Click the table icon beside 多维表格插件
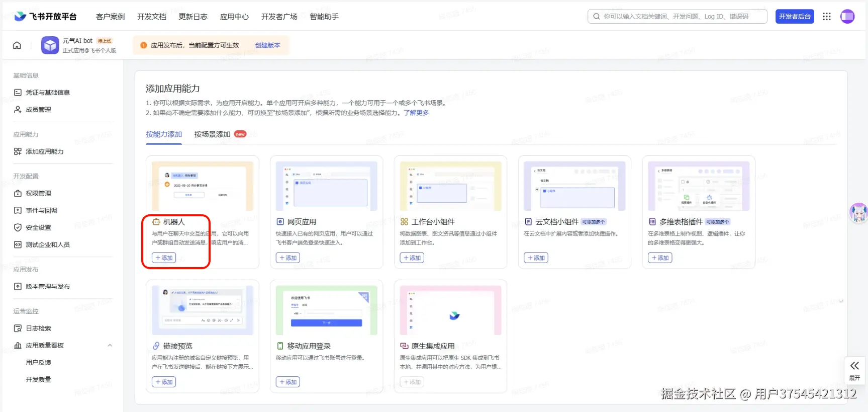Image resolution: width=868 pixels, height=412 pixels. (652, 222)
